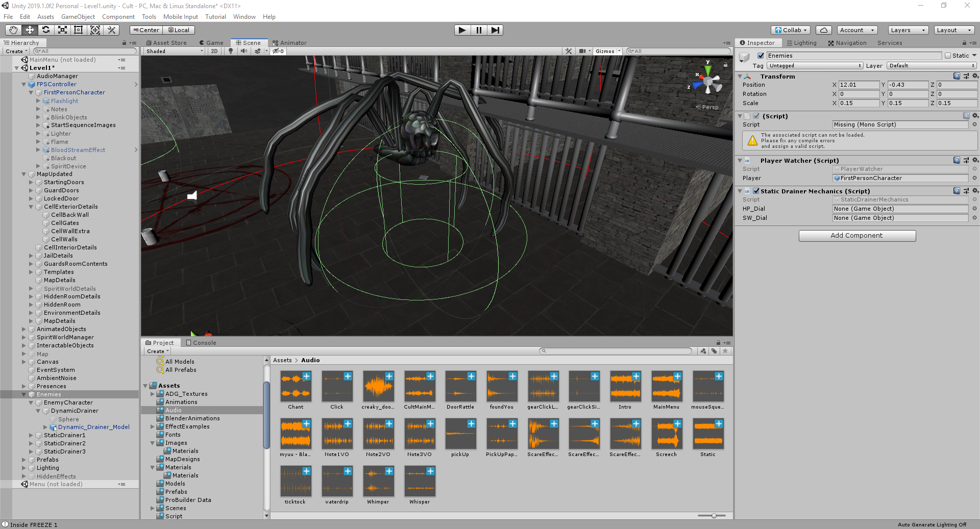Open the Account dropdown
980x529 pixels.
[x=857, y=30]
